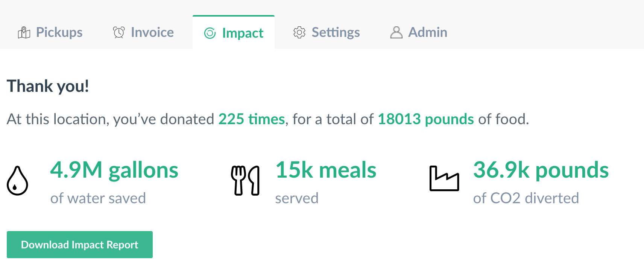Click the gear icon for Settings
Image resolution: width=644 pixels, height=280 pixels.
299,32
